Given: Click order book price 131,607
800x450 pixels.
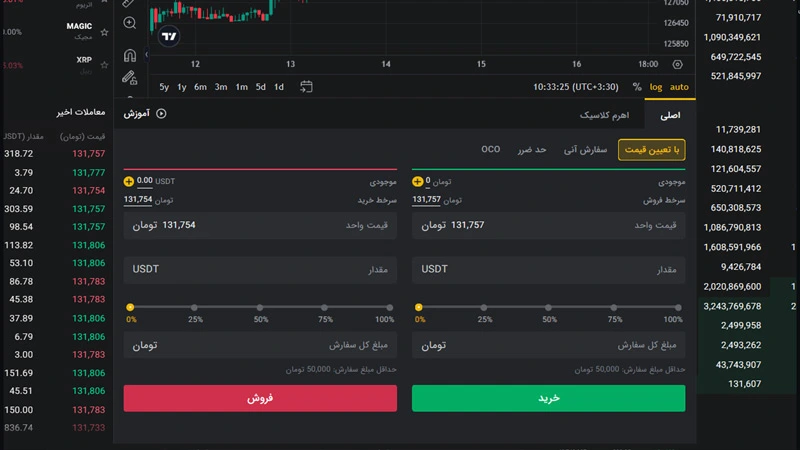Looking at the screenshot, I should (x=744, y=384).
